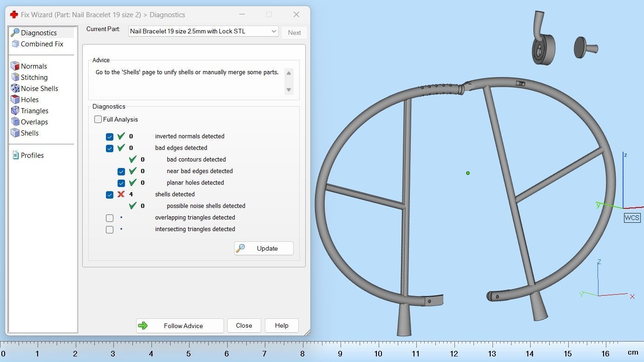Click the Noise Shells icon
Screen dimensions: 644x362
pos(15,88)
